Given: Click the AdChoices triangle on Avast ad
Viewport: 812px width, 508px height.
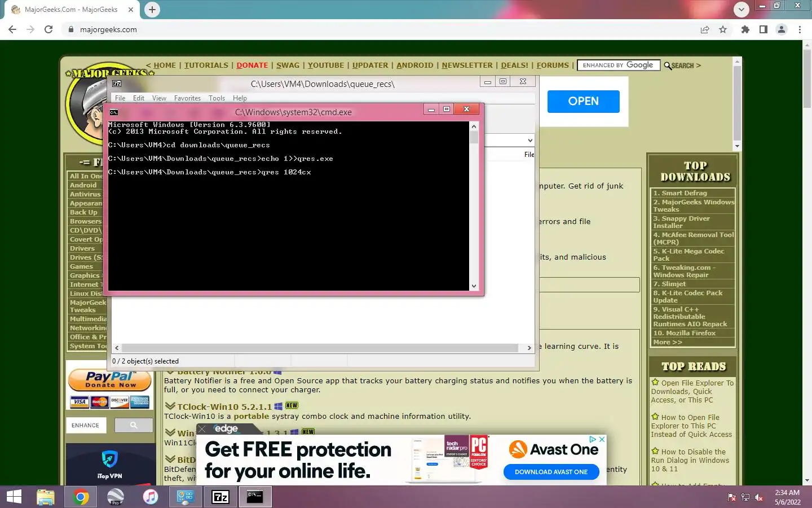Looking at the screenshot, I should point(593,439).
